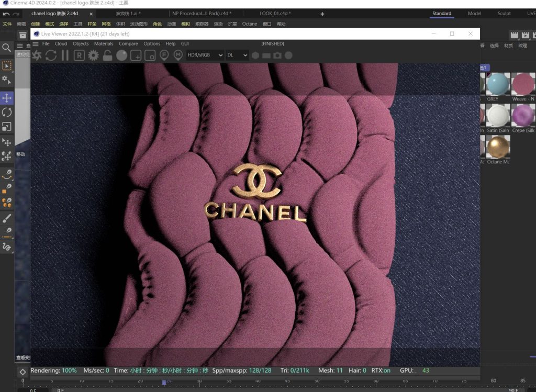Viewport: 536px width, 392px height.
Task: Switch to the LOOK_01.c4d document tab
Action: click(275, 14)
